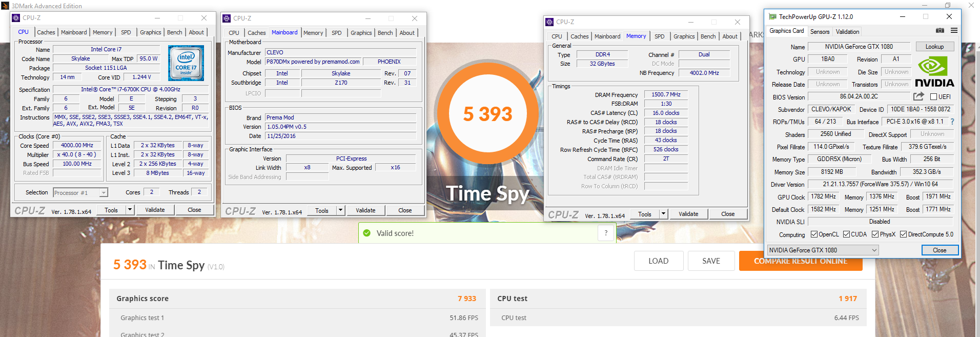Click the 3DMark window restore icon
This screenshot has width=980, height=337.
[948, 6]
